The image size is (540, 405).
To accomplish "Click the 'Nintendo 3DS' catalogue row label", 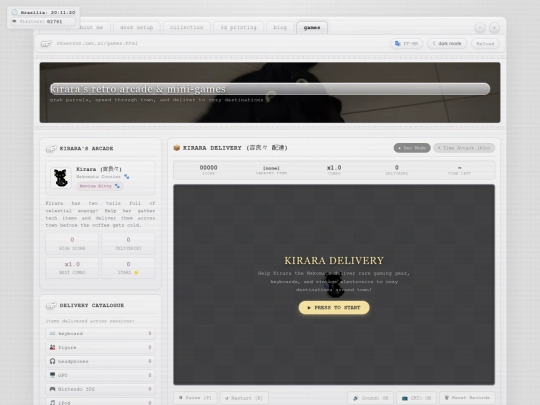I will 76,389.
